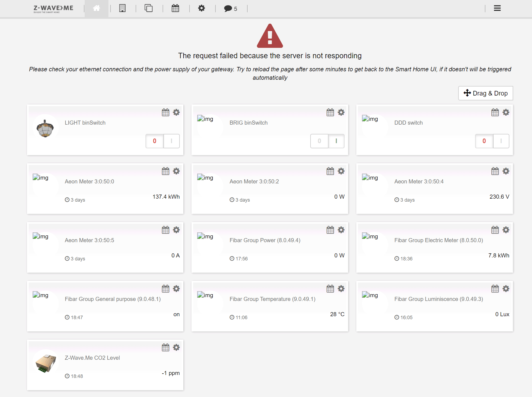
Task: Open settings for Aeon Meter 3:0:50:5
Action: pyautogui.click(x=177, y=230)
